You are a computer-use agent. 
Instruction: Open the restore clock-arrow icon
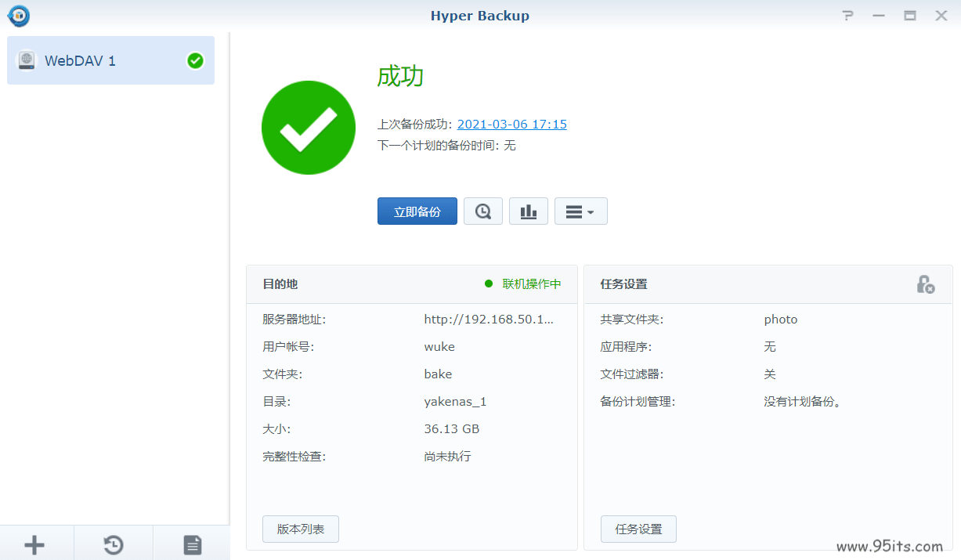pos(114,545)
